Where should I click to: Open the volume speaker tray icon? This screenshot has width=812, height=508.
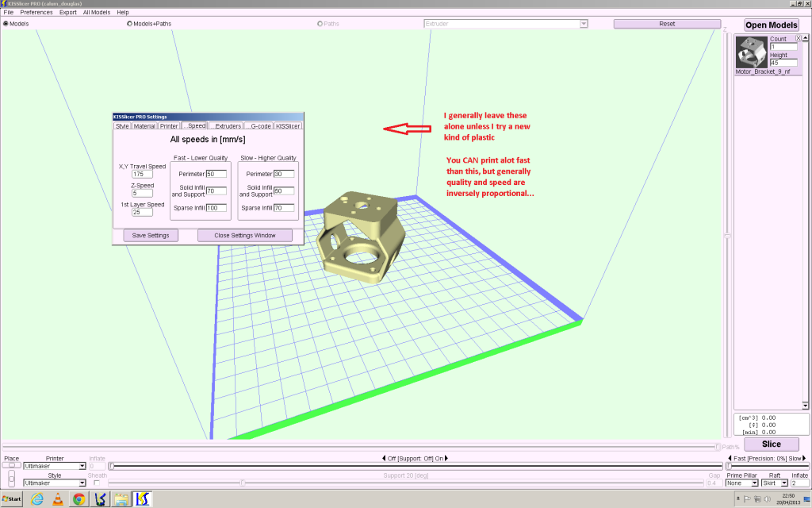[767, 499]
